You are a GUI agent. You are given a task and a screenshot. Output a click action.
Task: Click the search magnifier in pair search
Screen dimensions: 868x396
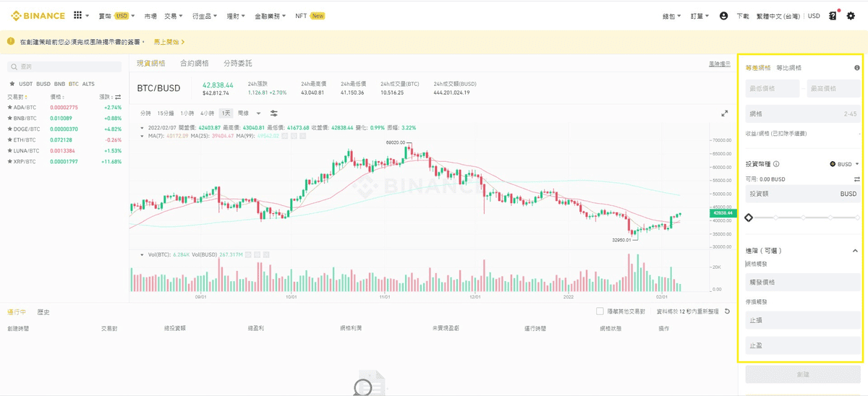coord(14,66)
